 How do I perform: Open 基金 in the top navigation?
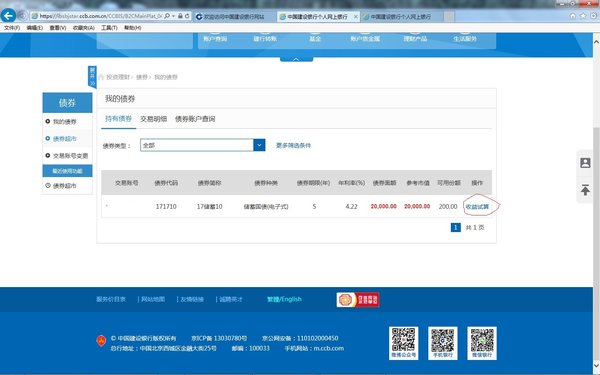pos(315,39)
